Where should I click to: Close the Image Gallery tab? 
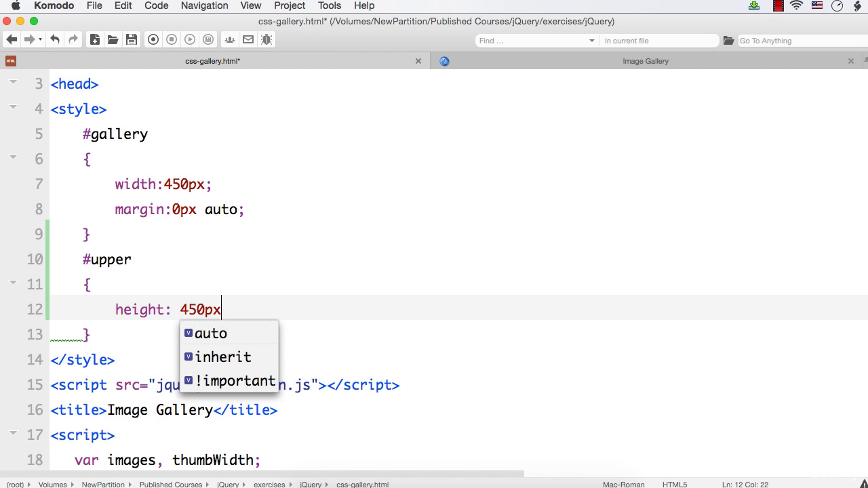pyautogui.click(x=851, y=61)
